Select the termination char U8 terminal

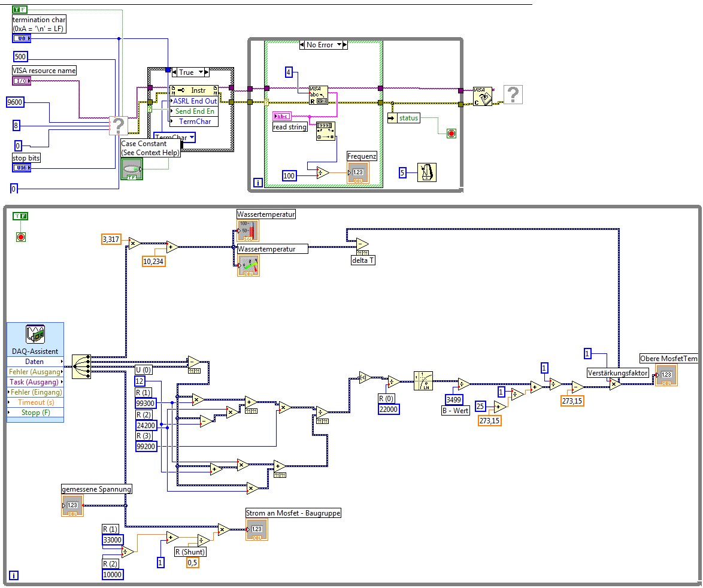21,38
